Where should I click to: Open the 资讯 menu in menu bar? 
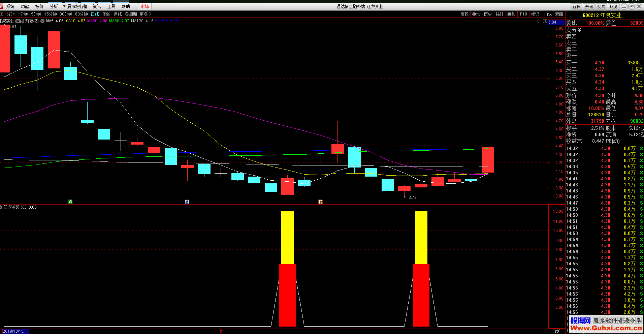[97, 6]
